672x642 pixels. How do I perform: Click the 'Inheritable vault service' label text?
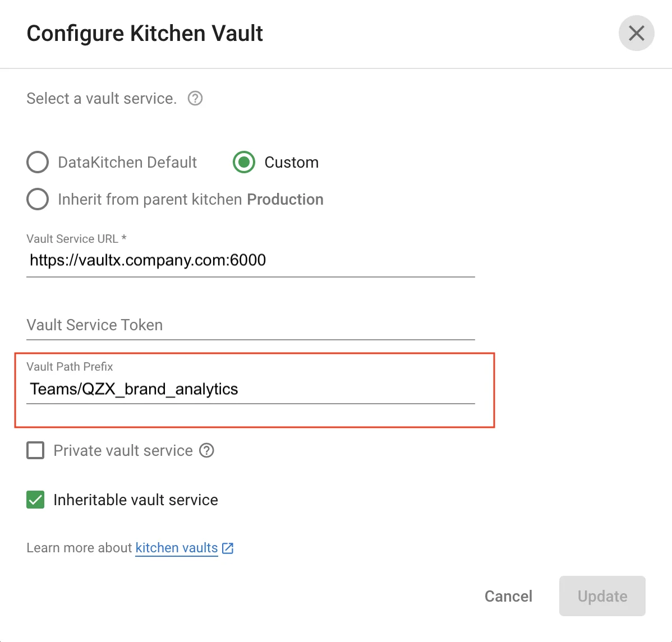click(x=136, y=500)
